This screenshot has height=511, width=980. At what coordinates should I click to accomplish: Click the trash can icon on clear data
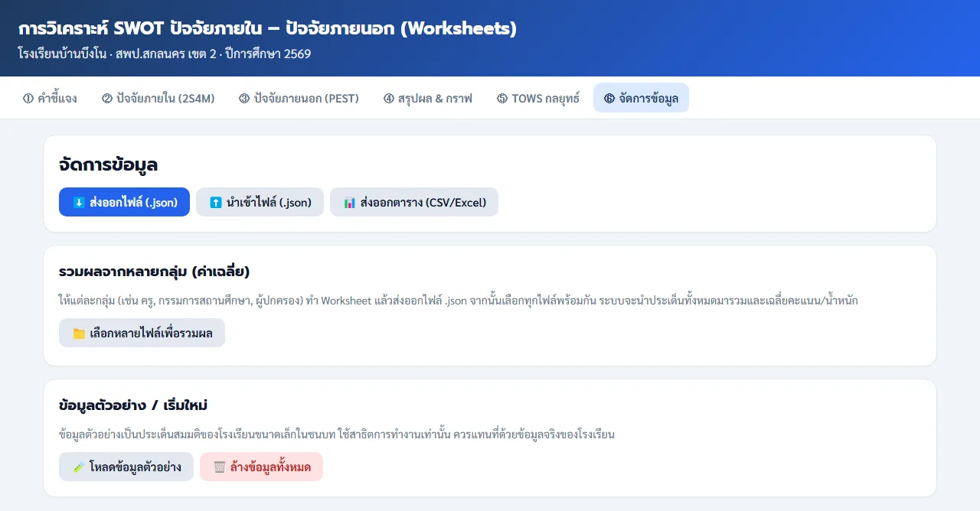coord(220,467)
